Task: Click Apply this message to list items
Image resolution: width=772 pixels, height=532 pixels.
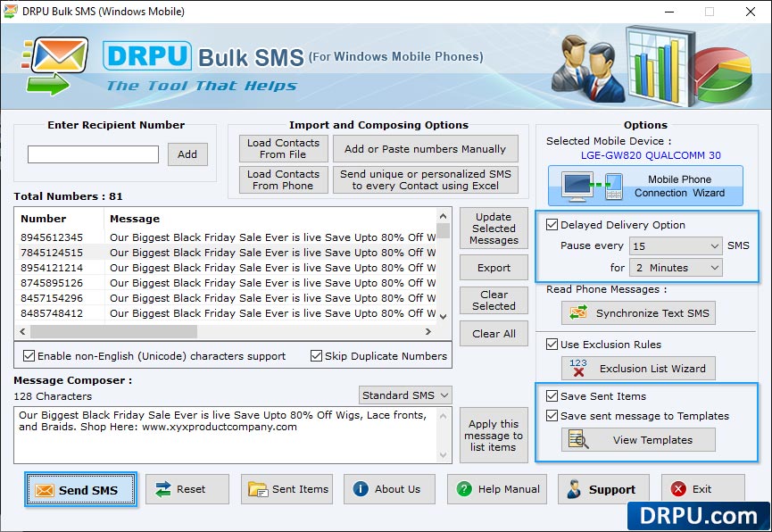Action: pyautogui.click(x=494, y=435)
